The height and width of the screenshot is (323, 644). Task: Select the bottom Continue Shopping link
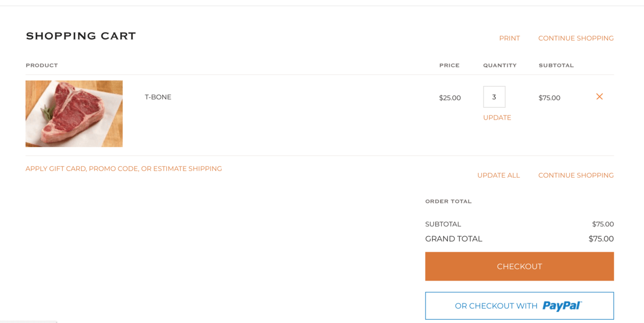tap(576, 175)
